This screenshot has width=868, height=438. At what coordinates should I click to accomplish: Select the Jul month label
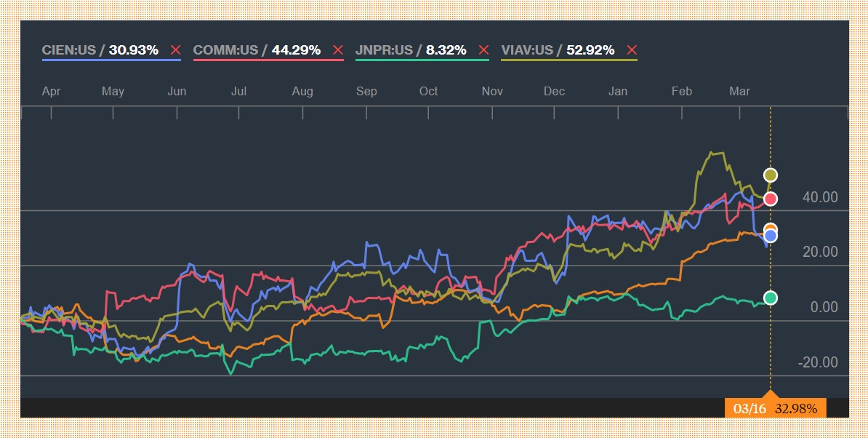238,91
